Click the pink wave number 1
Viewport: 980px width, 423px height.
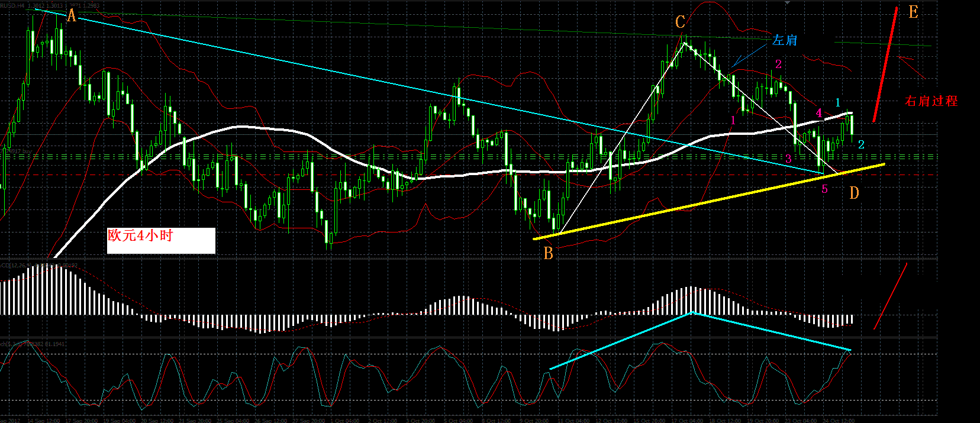pos(733,121)
